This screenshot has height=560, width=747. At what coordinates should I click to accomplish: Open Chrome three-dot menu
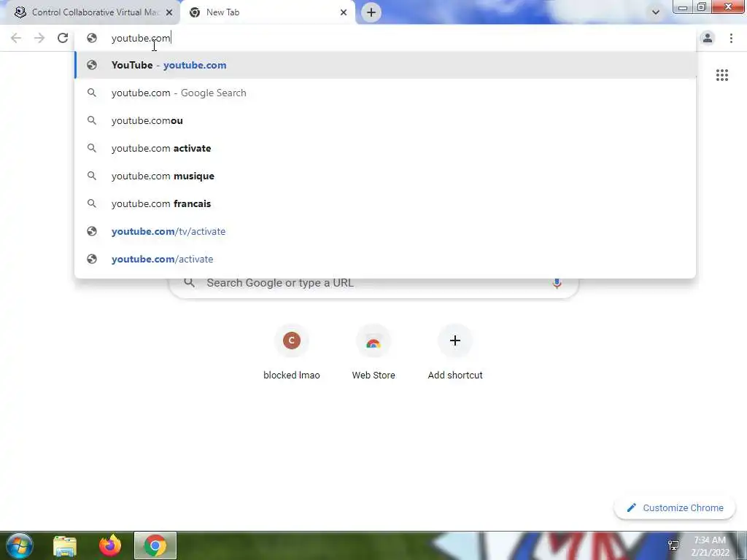pyautogui.click(x=731, y=38)
